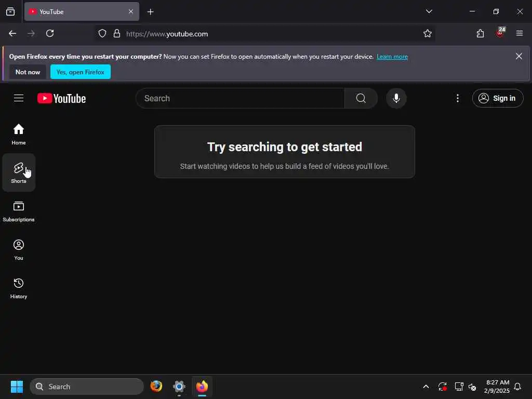
Task: Go to Home in YouTube sidebar
Action: (19, 135)
